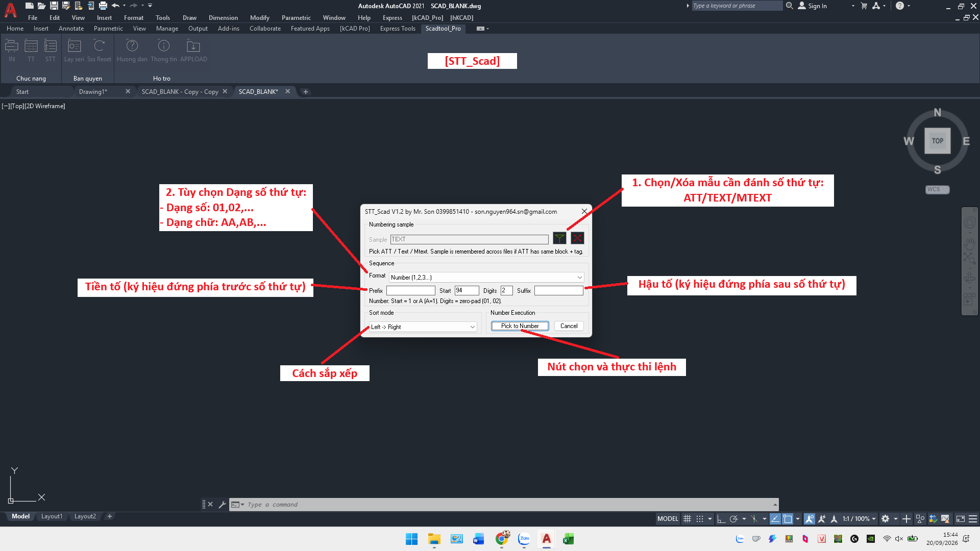Screen dimensions: 980x551
Task: Expand the object snap settings arrow in status bar
Action: 798,519
